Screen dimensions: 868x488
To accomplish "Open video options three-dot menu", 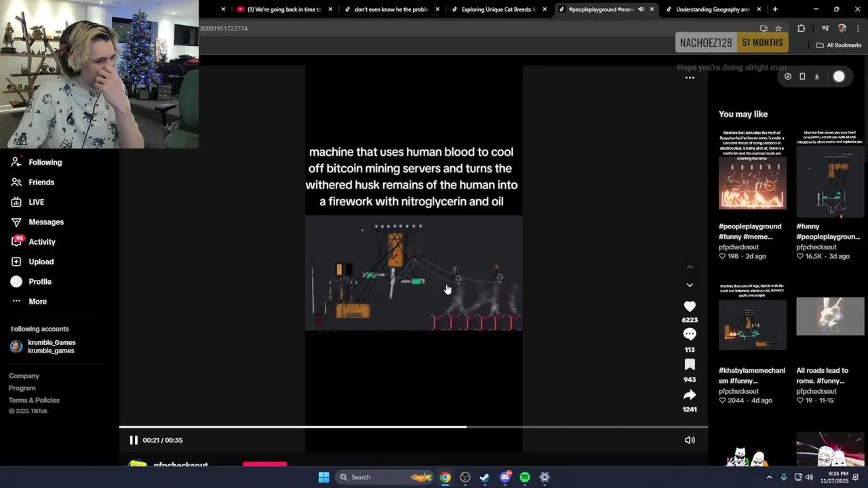I will click(690, 78).
